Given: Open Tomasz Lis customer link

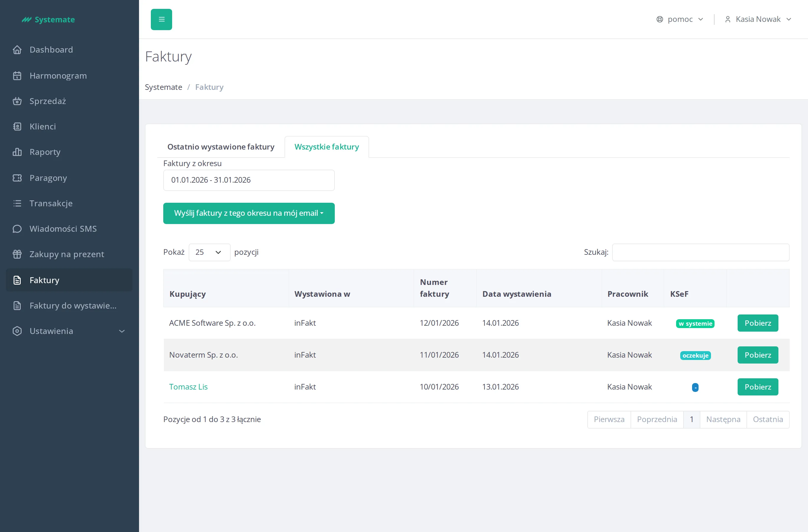Looking at the screenshot, I should click(188, 387).
